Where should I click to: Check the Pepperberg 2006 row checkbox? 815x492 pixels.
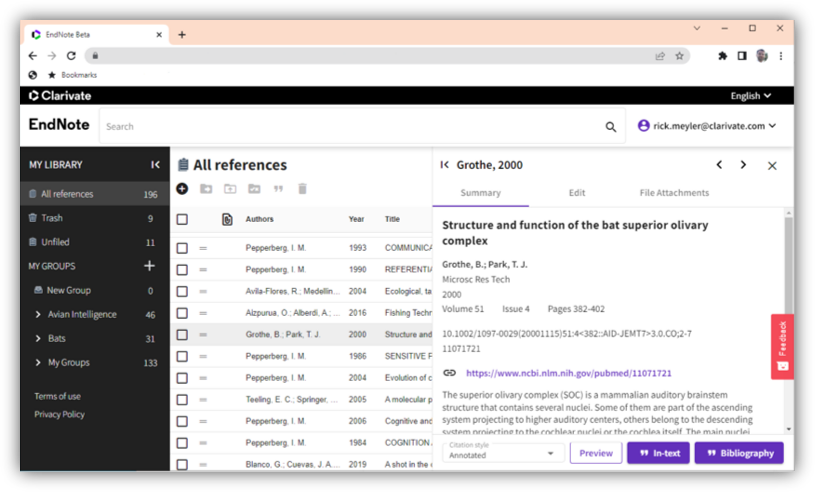pos(182,421)
